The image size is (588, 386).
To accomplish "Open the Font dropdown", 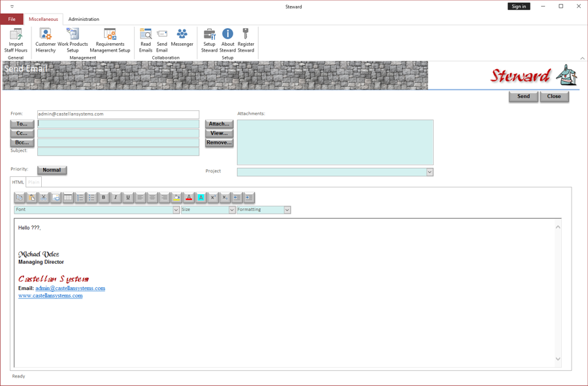I will click(x=176, y=210).
